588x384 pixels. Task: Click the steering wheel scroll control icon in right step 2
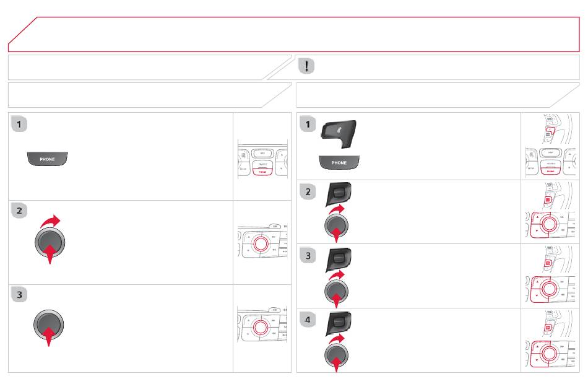tap(338, 194)
